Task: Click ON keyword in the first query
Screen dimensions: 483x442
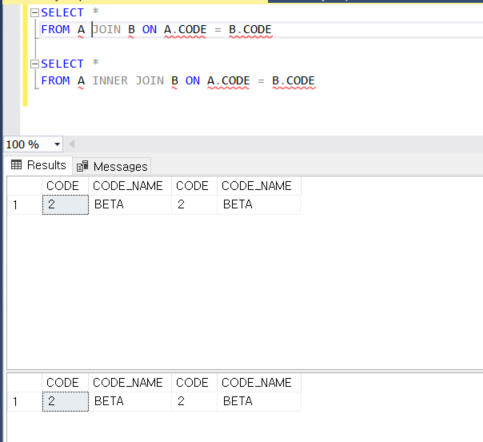Action: pyautogui.click(x=149, y=29)
